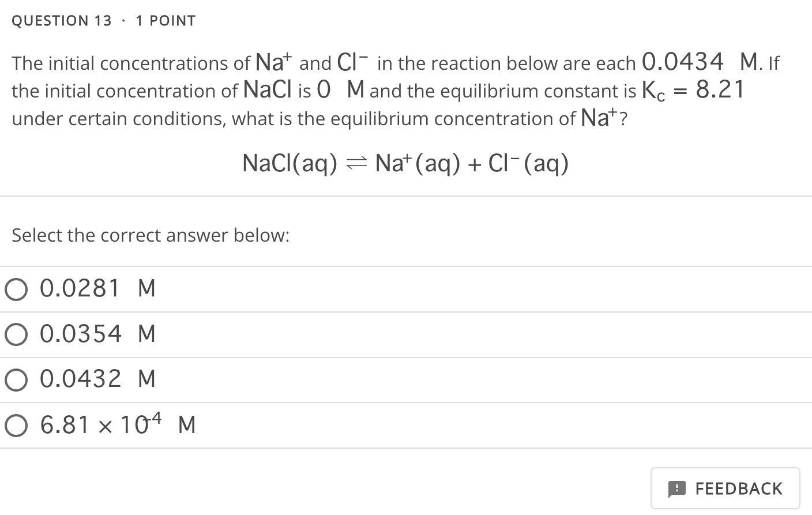Click the exclamation mark inside the feedback icon
This screenshot has height=515, width=812.
[676, 488]
